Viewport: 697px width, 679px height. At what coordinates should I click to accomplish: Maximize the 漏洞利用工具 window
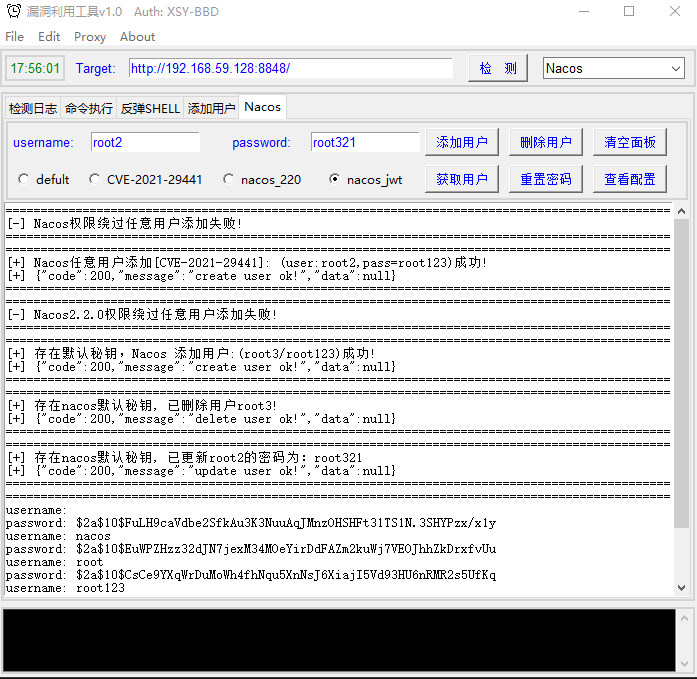[x=629, y=11]
